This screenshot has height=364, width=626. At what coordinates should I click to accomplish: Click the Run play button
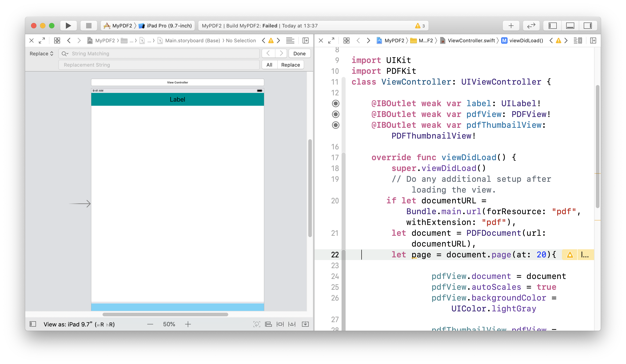[68, 26]
